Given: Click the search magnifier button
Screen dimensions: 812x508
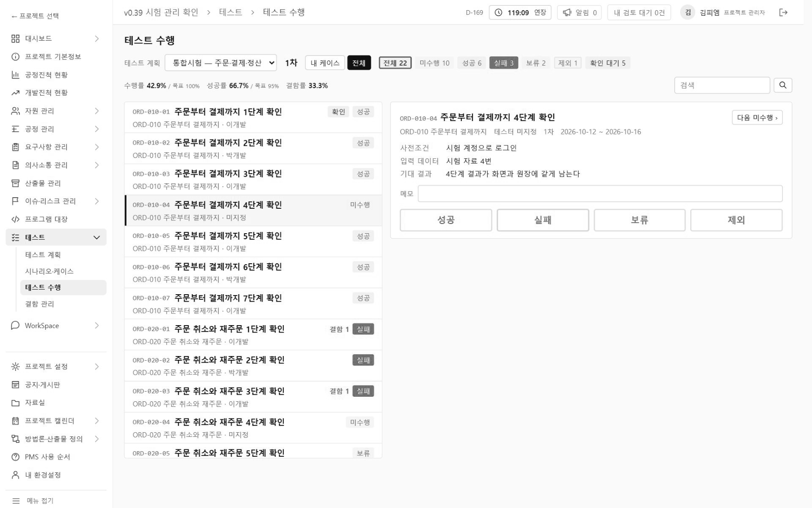Looking at the screenshot, I should 783,85.
